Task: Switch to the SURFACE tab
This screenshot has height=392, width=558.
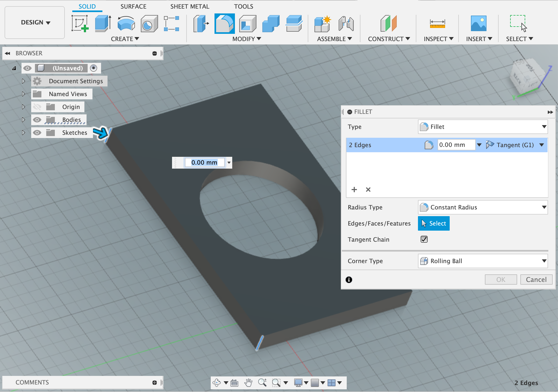Action: tap(133, 6)
